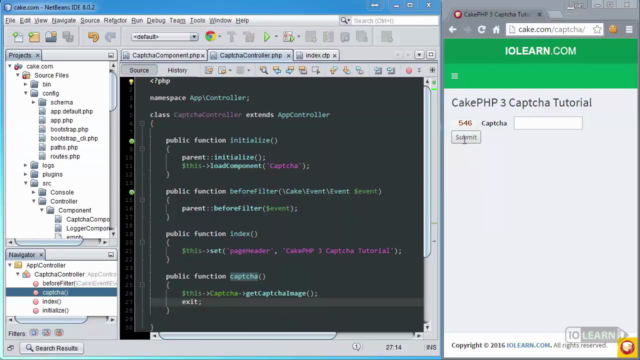This screenshot has width=640, height=360.
Task: Click the lightbulb hint on line 1
Action: [131, 81]
